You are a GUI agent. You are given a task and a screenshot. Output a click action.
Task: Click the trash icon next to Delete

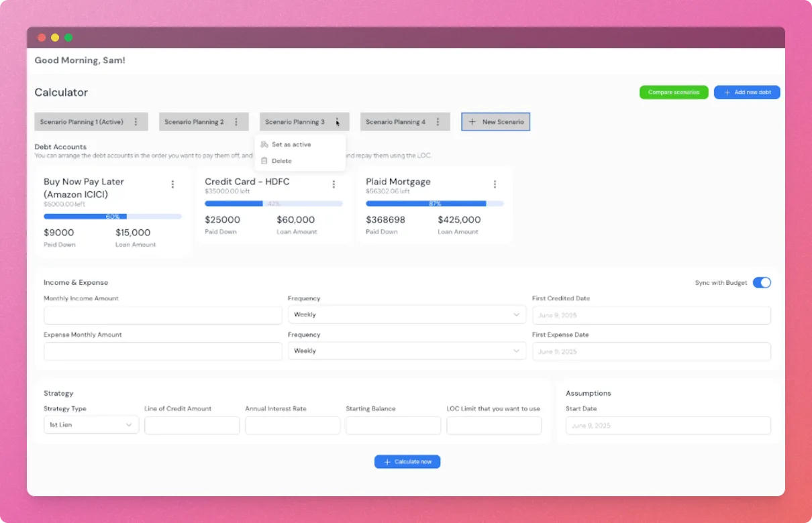(x=264, y=161)
